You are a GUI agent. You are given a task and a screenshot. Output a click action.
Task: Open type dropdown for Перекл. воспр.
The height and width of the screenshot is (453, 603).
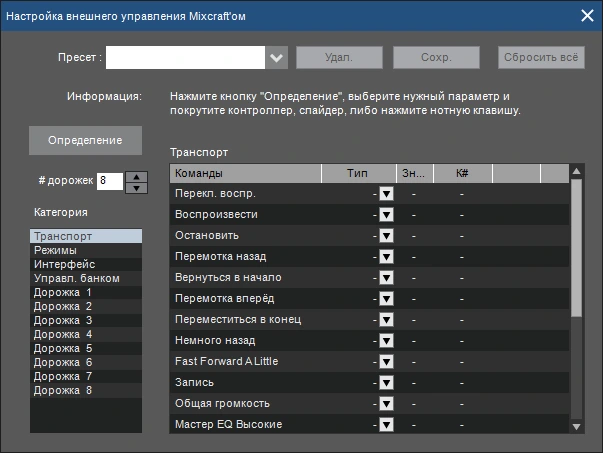(x=386, y=194)
